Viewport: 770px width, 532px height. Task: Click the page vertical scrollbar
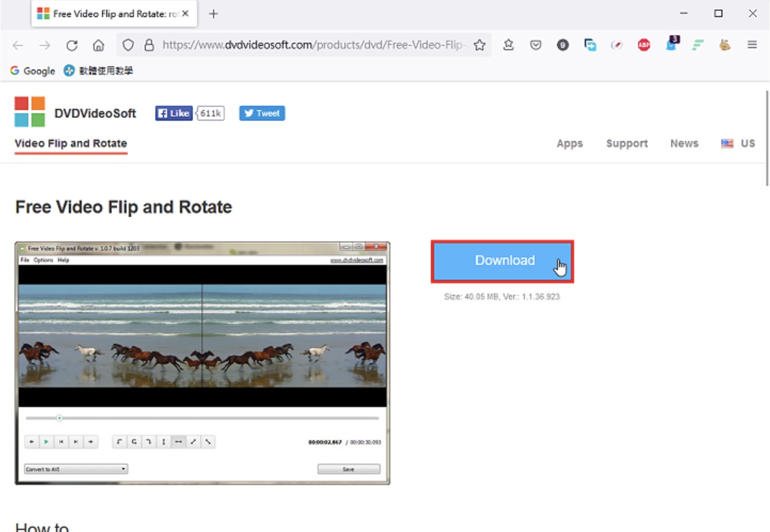pyautogui.click(x=767, y=138)
